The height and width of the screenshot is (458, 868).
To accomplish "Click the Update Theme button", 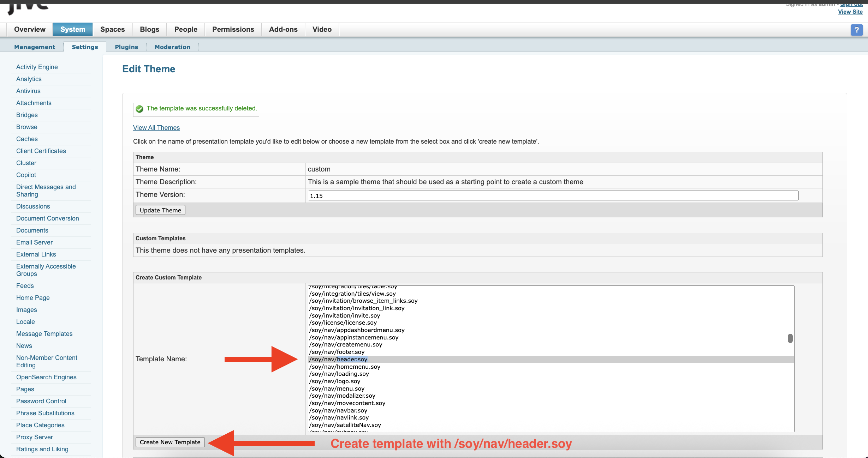I will (x=160, y=210).
